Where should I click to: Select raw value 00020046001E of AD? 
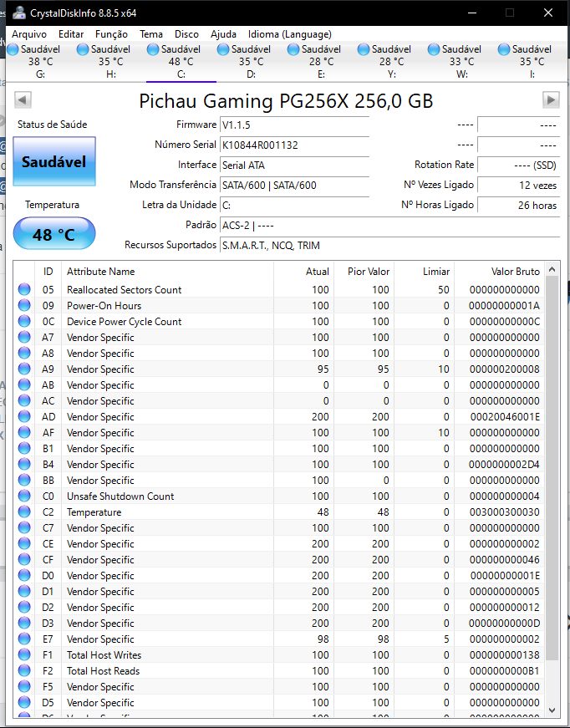[x=505, y=417]
